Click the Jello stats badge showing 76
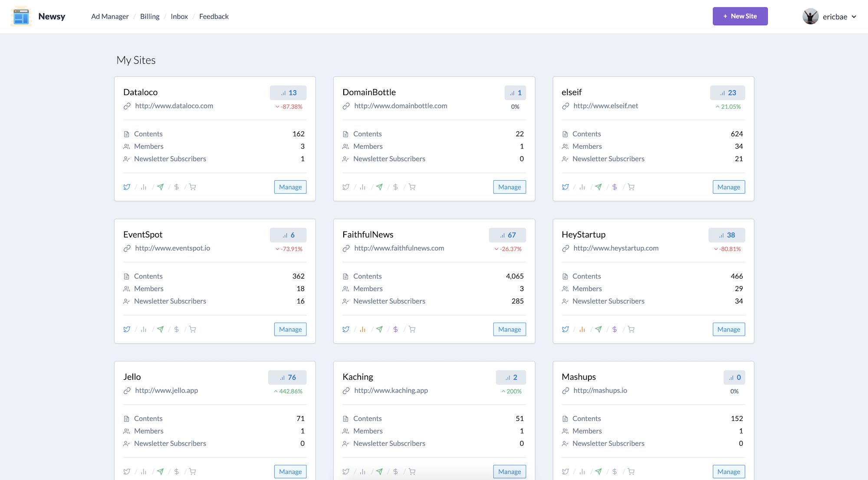The width and height of the screenshot is (868, 480). (x=287, y=377)
